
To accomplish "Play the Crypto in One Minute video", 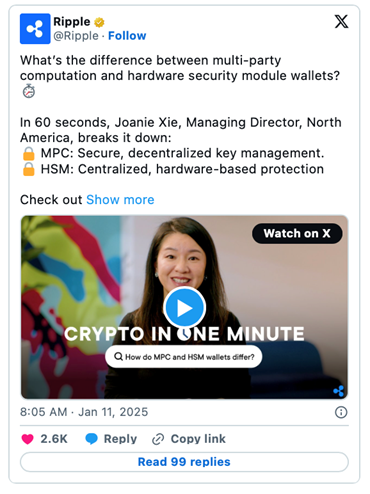I will coord(184,308).
